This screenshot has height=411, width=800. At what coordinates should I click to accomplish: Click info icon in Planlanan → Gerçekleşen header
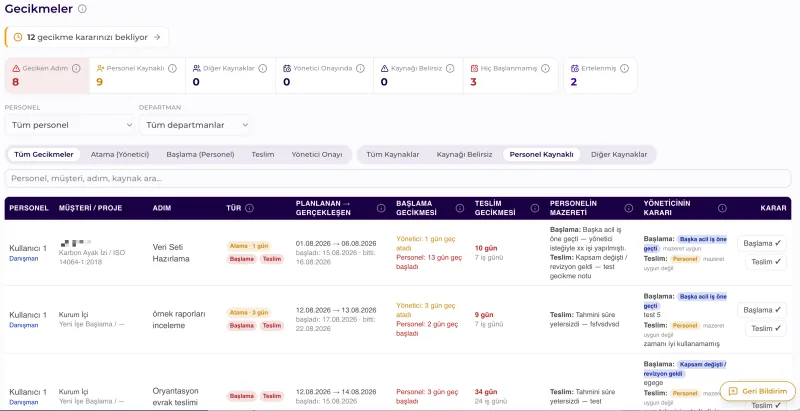point(381,208)
